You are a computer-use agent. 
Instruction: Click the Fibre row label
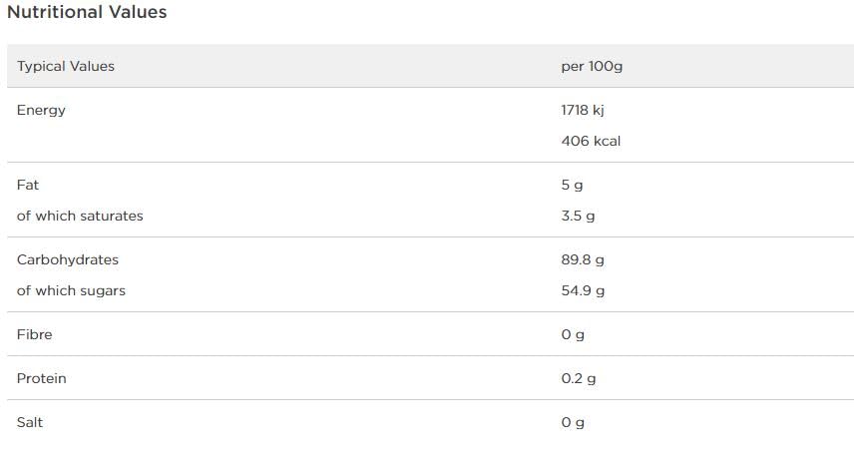[34, 334]
